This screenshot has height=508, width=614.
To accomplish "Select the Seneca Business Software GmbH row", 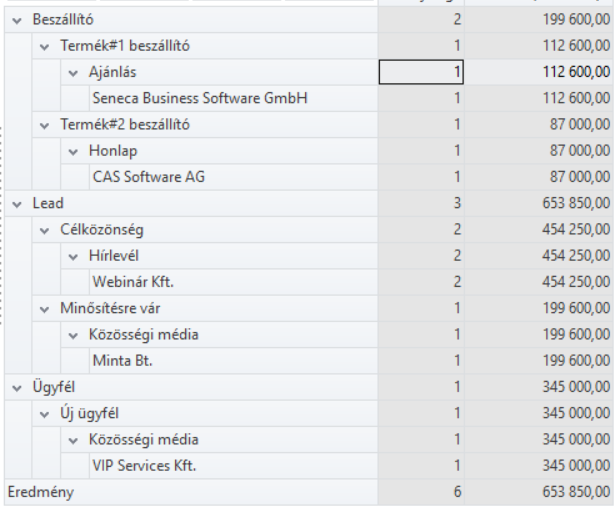I will [198, 98].
